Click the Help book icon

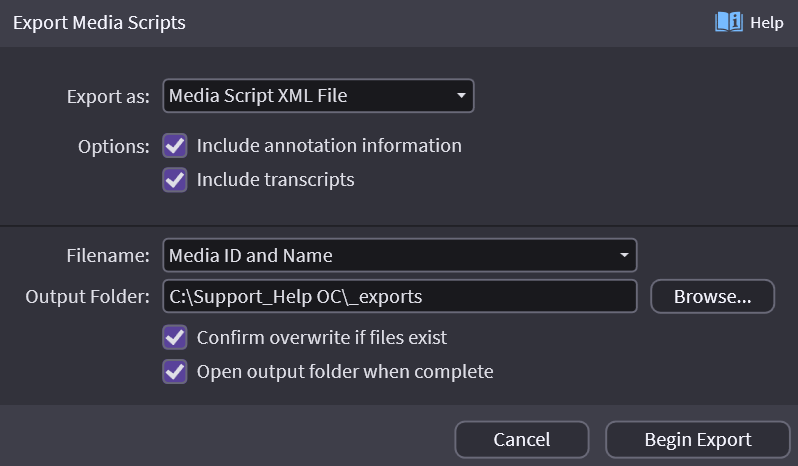tap(728, 22)
